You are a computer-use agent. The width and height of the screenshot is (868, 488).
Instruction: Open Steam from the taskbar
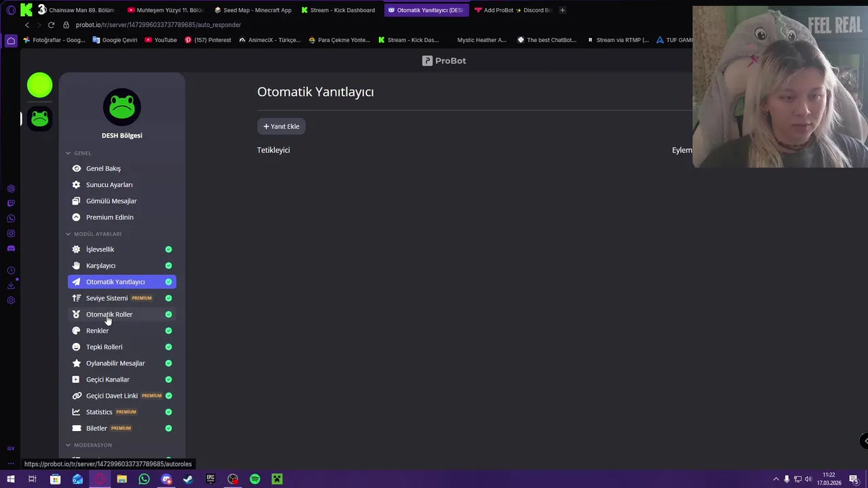[x=189, y=479]
